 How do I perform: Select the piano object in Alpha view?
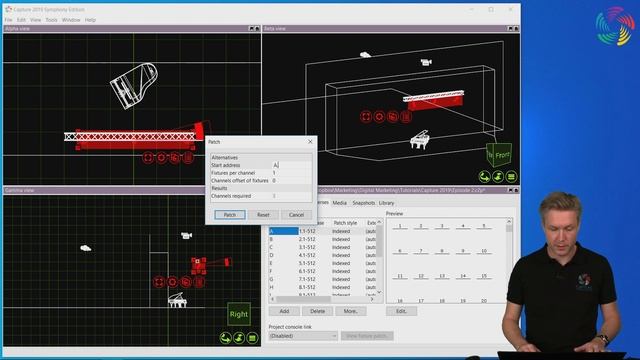tap(134, 86)
